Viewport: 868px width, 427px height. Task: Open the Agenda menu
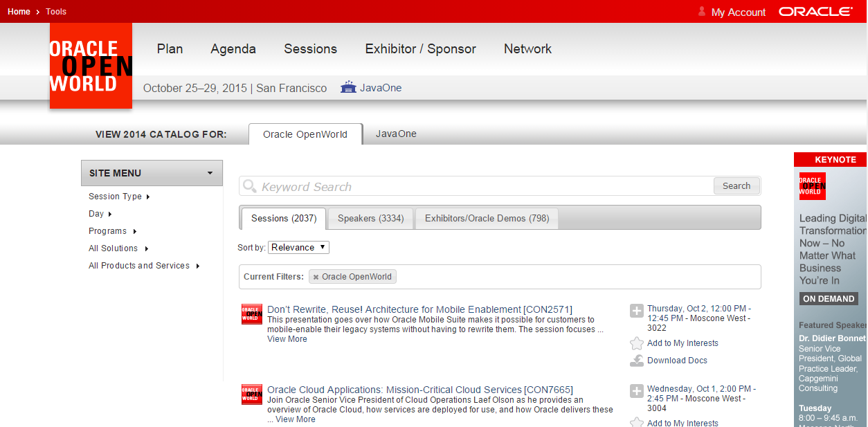233,49
